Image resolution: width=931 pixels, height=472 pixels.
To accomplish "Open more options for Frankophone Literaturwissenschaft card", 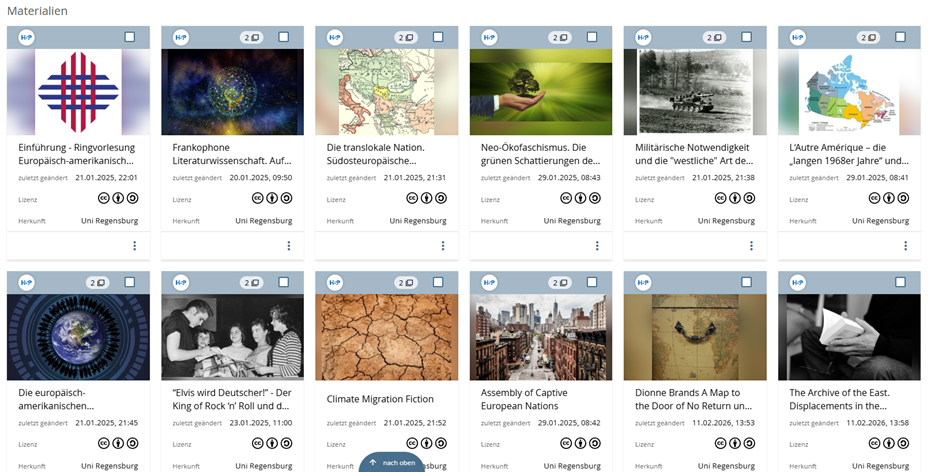I will click(x=289, y=246).
